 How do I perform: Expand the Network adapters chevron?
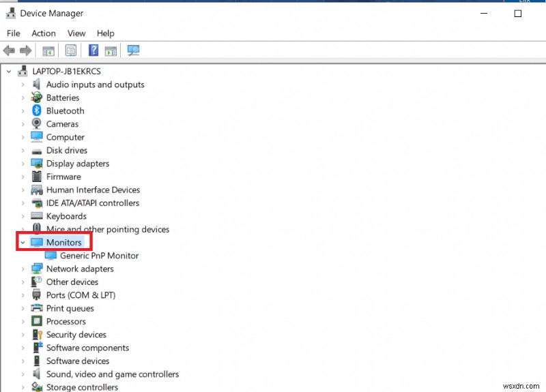(x=23, y=269)
